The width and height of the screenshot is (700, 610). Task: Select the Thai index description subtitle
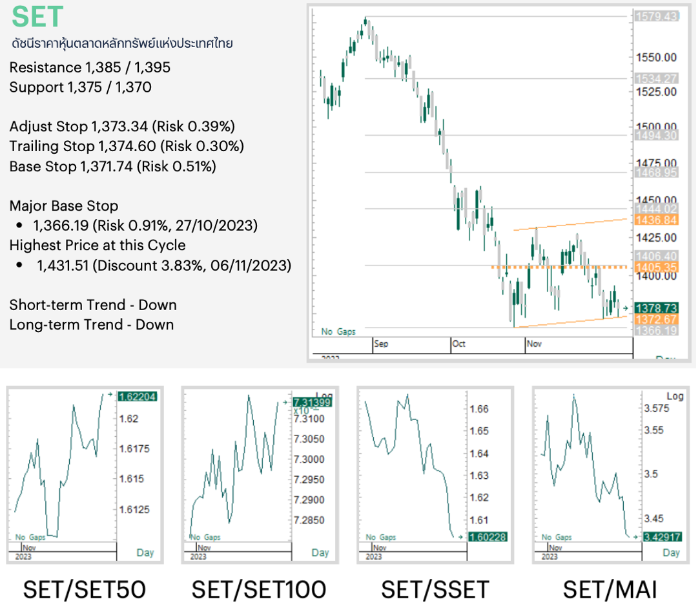point(122,43)
